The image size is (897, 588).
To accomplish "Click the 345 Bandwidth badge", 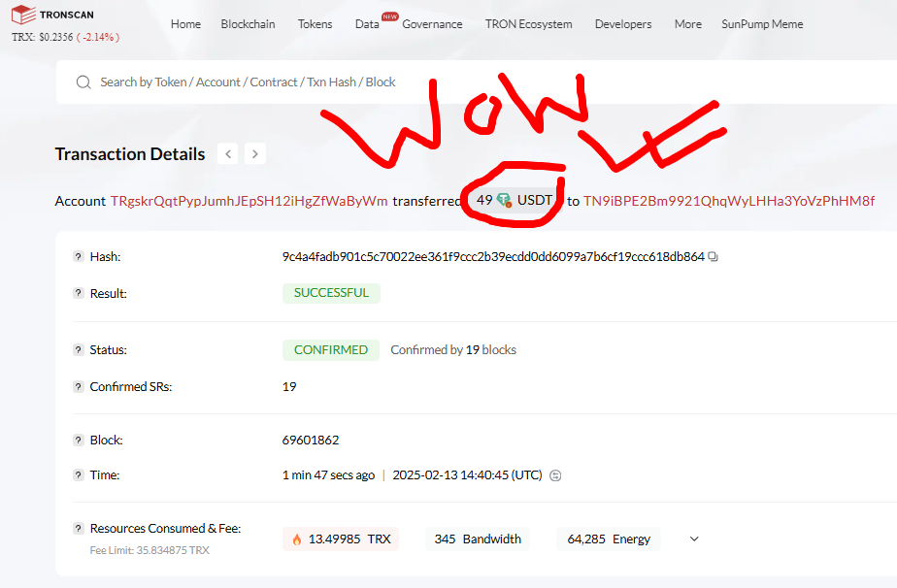I will tap(477, 539).
